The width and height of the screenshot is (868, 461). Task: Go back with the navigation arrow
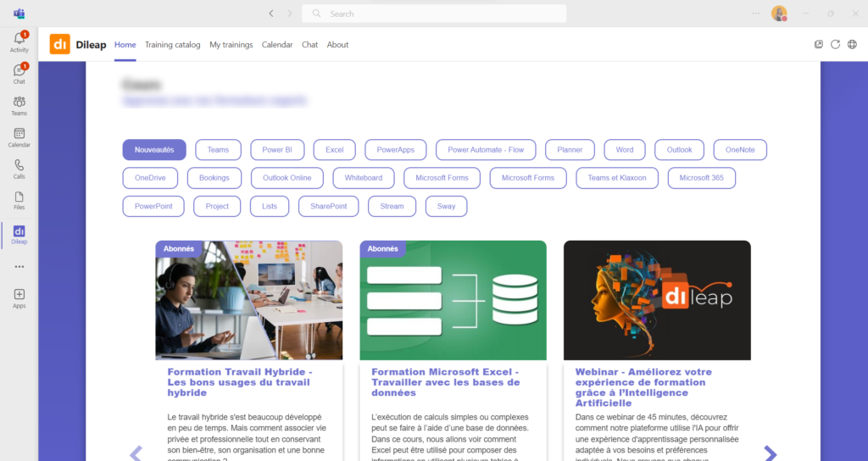pos(271,14)
